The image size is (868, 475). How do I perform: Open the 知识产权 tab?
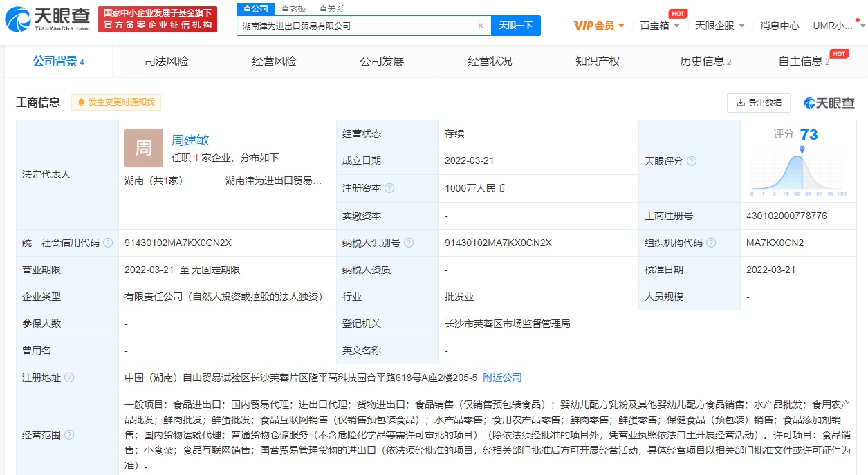[598, 62]
